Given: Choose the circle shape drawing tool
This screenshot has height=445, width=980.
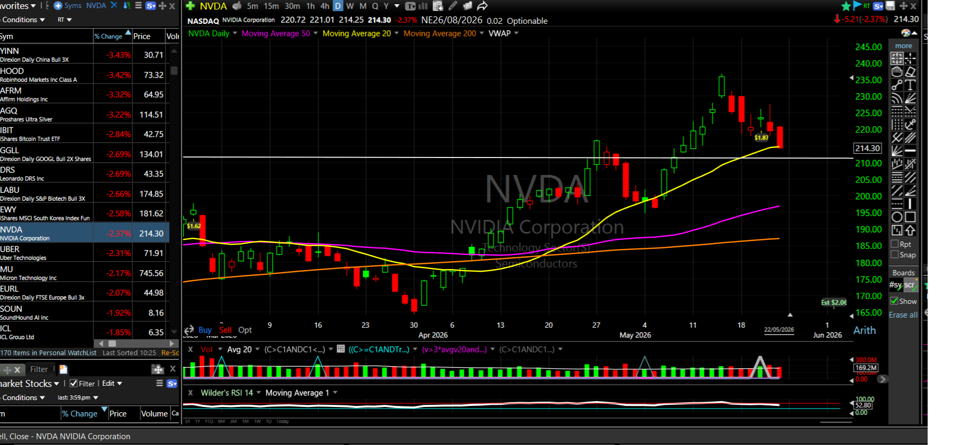Looking at the screenshot, I should click(897, 217).
